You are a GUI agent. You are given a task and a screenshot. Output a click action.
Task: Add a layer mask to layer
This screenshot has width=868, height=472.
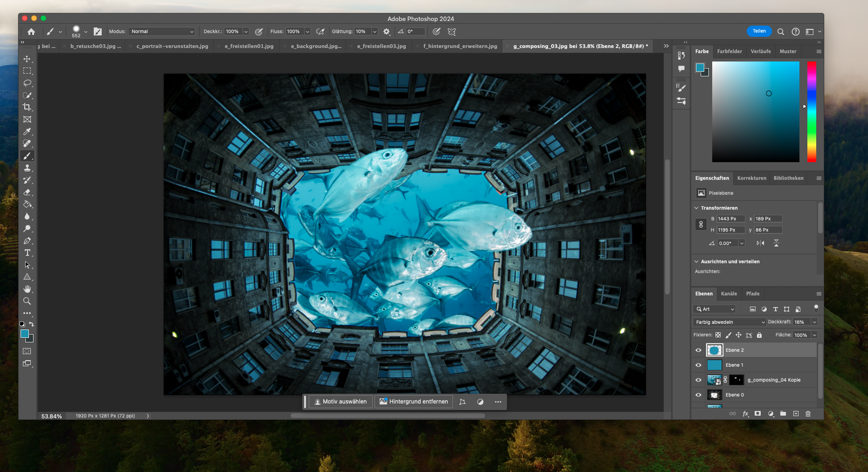pyautogui.click(x=758, y=414)
